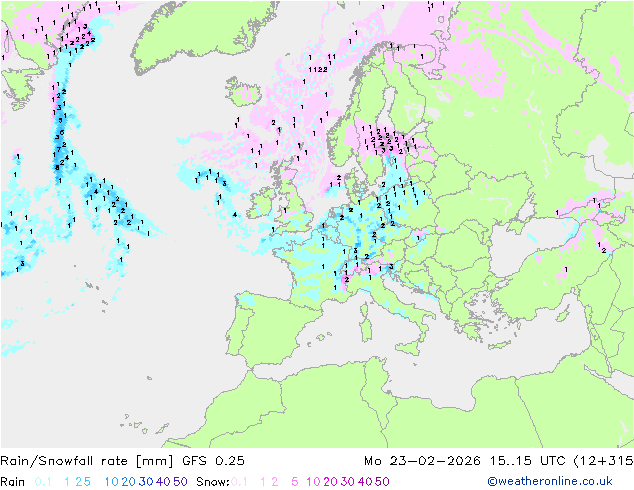This screenshot has width=634, height=490.
Task: Click the 'Mo 23-02-2026' forecast date
Action: 422,461
